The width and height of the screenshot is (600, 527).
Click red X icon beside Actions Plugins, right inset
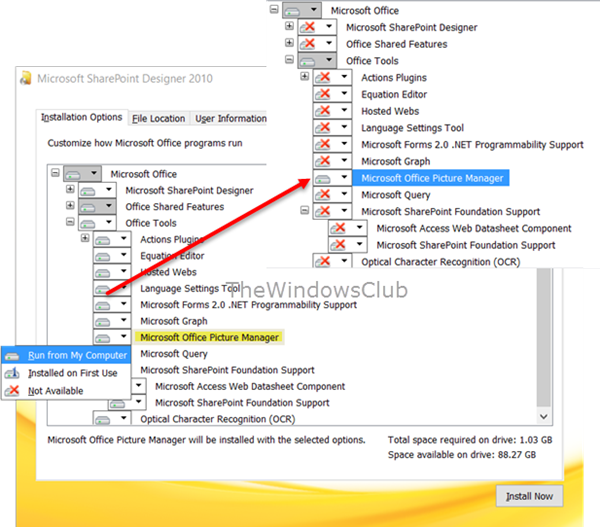click(323, 77)
